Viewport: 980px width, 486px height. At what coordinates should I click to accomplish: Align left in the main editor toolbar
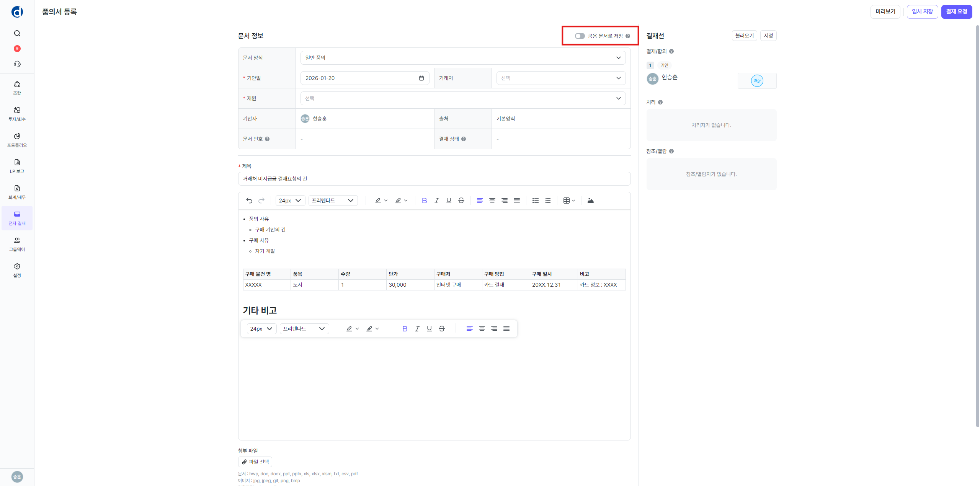[480, 201]
